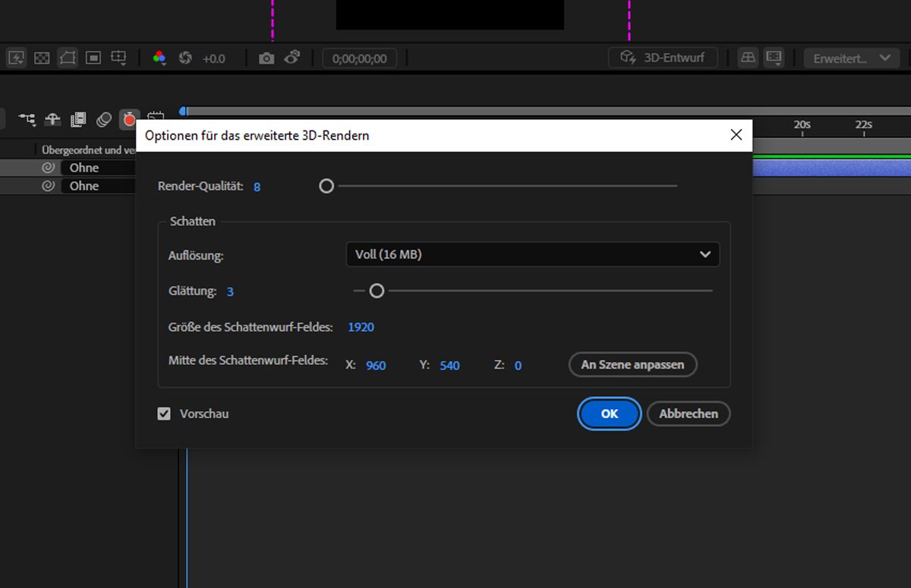Open the Erweitert dropdown at top right
The height and width of the screenshot is (588, 911).
(851, 58)
